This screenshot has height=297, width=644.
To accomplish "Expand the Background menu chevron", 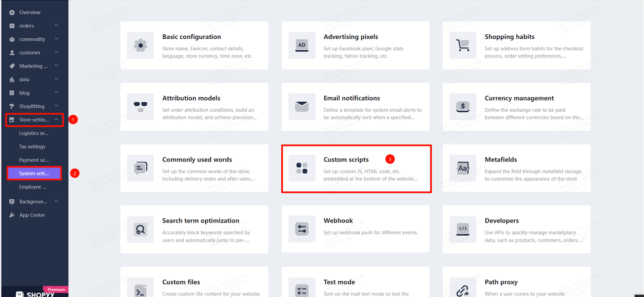I will click(x=56, y=201).
